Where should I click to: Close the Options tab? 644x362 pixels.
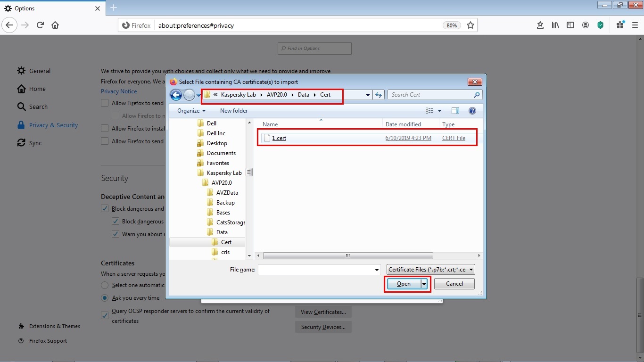(x=98, y=8)
